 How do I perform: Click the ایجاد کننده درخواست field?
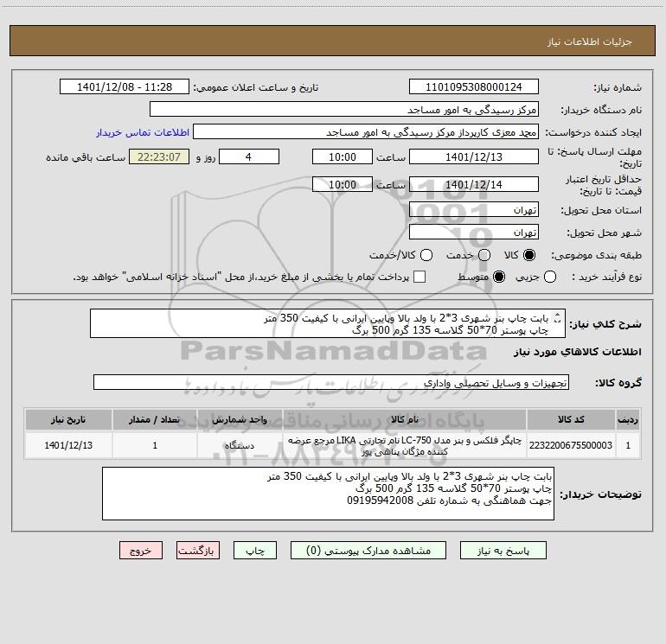pyautogui.click(x=366, y=132)
